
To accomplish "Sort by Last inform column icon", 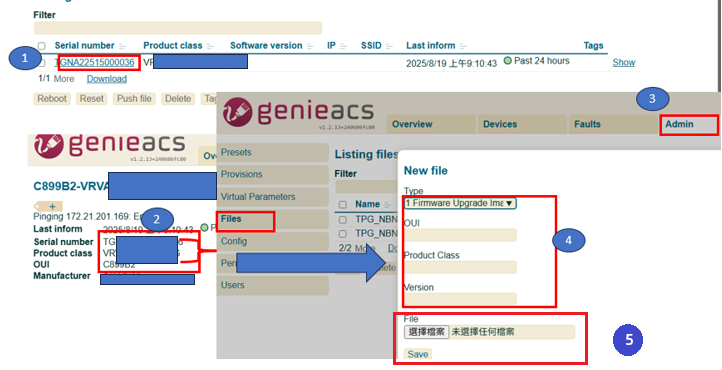I will coord(463,46).
